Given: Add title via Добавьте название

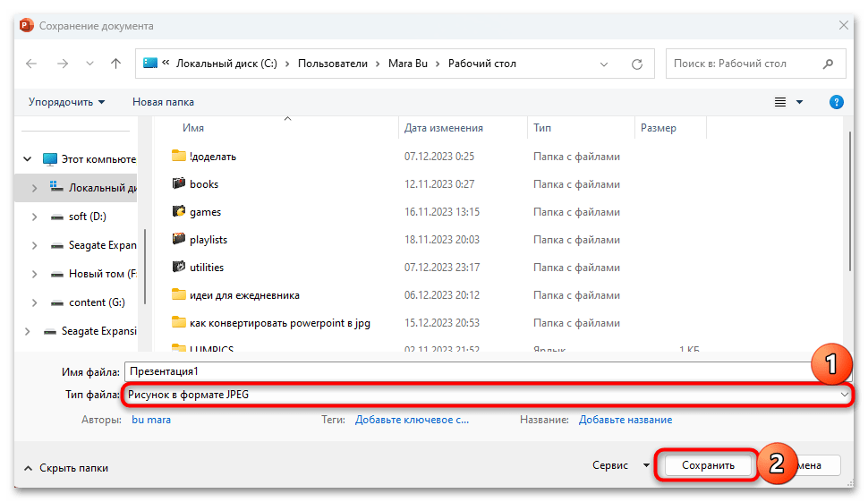Looking at the screenshot, I should [625, 420].
